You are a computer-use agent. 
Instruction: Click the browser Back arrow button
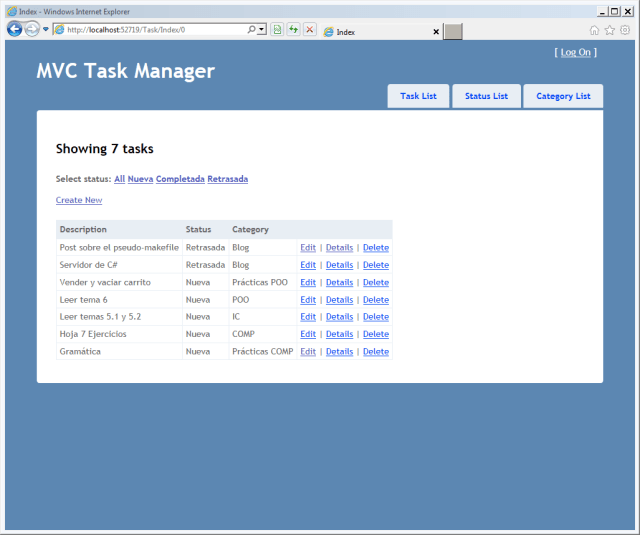click(x=14, y=29)
